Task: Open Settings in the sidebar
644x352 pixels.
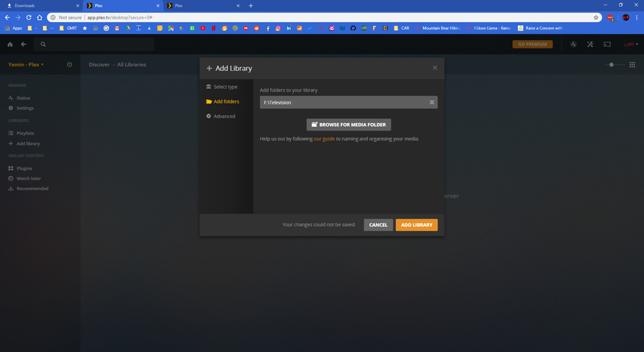Action: [21, 108]
